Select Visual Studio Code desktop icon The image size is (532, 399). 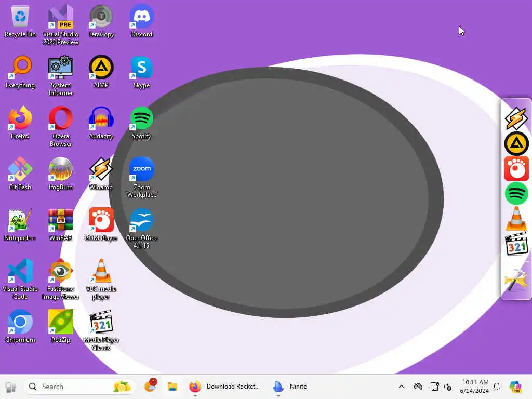pyautogui.click(x=20, y=279)
